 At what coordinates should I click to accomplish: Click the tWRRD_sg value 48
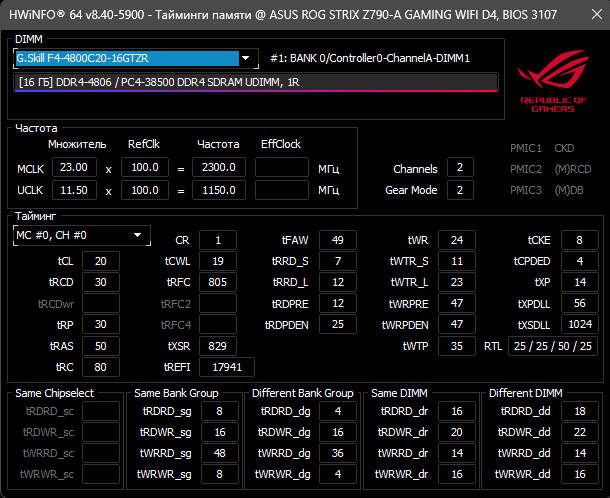tap(220, 453)
